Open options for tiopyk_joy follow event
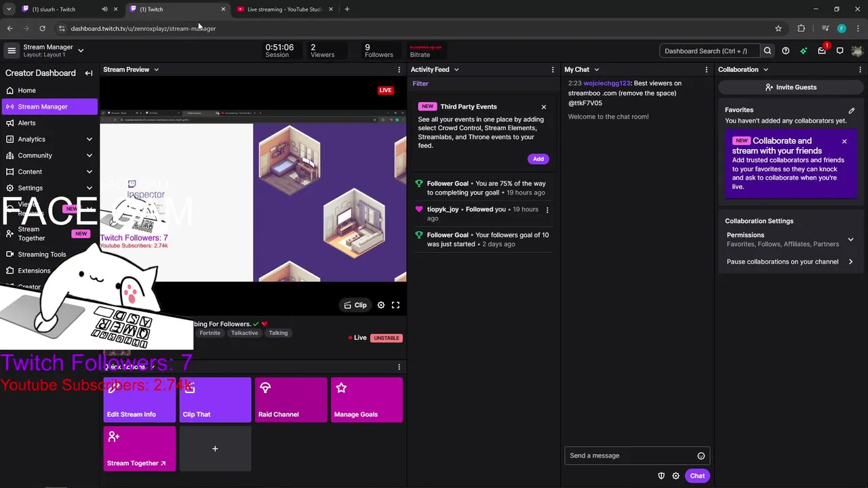Screen dimensions: 868x488 (x=547, y=210)
